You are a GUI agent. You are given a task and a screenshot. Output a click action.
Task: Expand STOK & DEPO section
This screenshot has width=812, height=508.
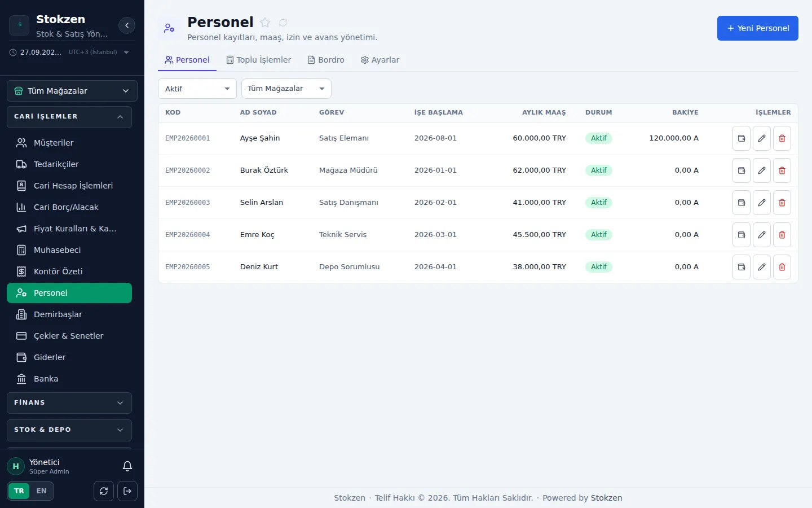(x=69, y=430)
